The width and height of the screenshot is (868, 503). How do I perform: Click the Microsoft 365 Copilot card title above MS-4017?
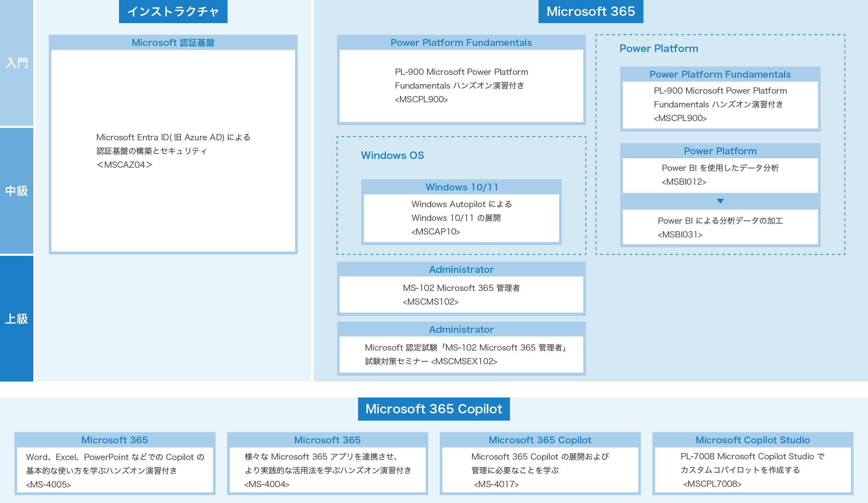(x=540, y=440)
